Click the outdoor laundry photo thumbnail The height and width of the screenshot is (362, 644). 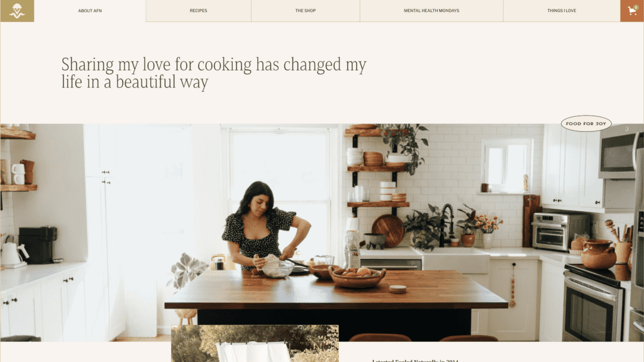click(x=255, y=344)
